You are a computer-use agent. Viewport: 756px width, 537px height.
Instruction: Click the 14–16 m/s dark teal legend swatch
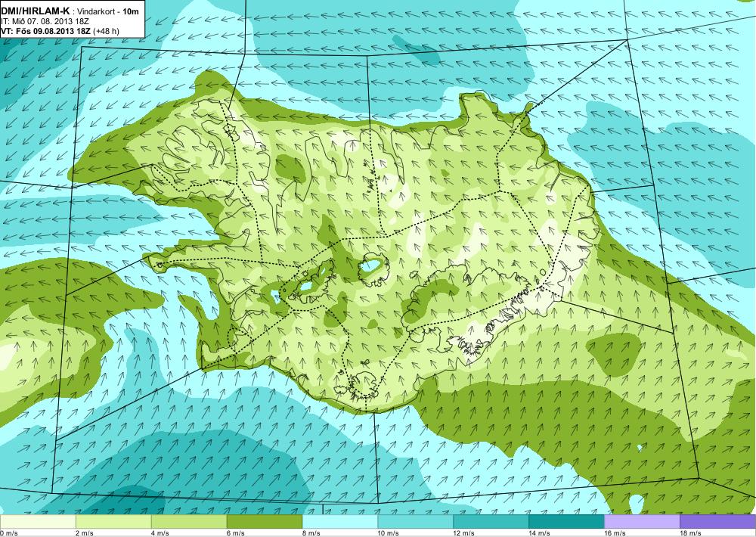point(566,522)
